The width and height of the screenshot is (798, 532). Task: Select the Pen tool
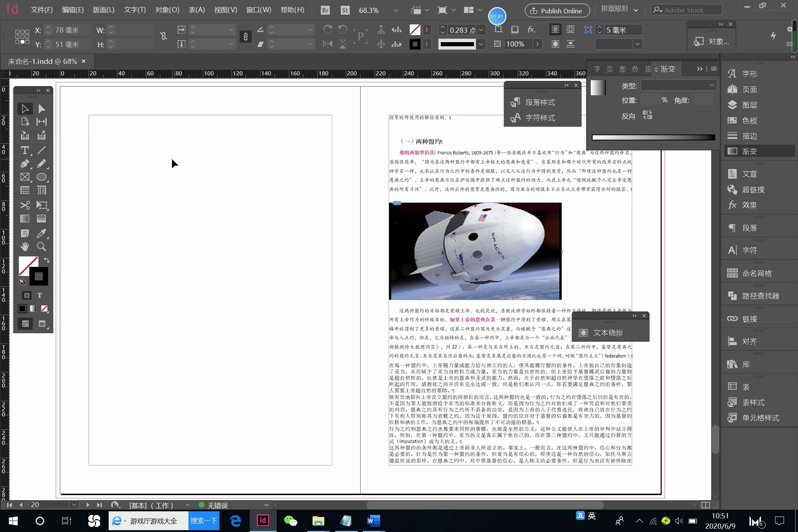coord(24,163)
